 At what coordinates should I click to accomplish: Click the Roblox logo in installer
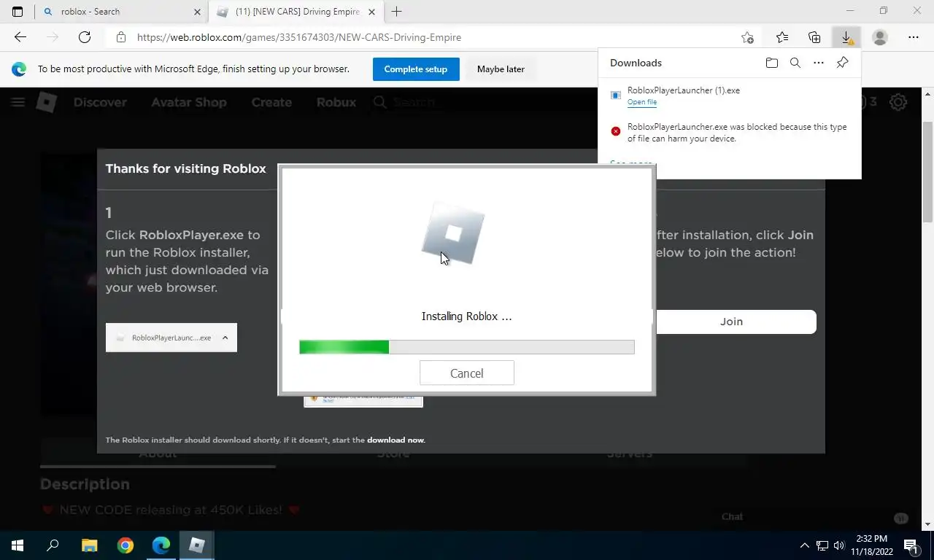453,233
